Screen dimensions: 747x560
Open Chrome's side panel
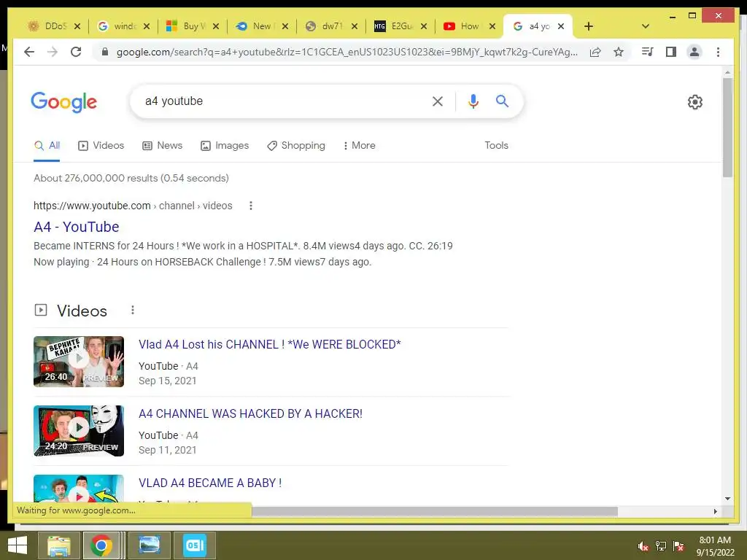tap(671, 52)
